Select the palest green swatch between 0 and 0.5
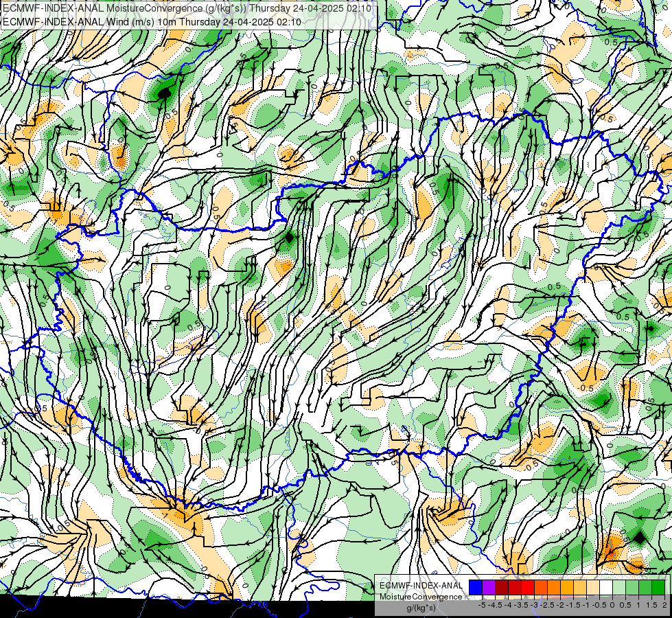Image resolution: width=672 pixels, height=618 pixels. click(619, 588)
